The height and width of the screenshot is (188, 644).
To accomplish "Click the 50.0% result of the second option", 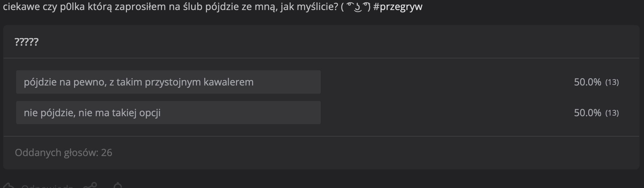I will point(587,113).
